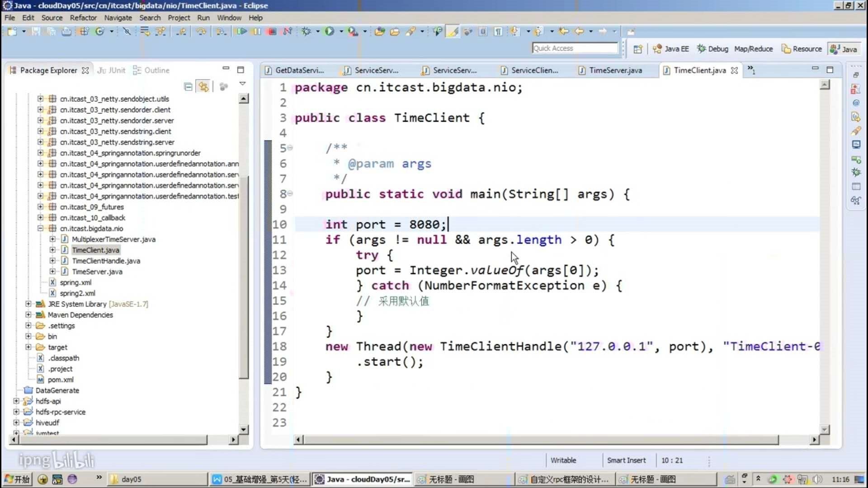Click the Resume debug toolbar icon
The height and width of the screenshot is (488, 868).
pos(241,31)
